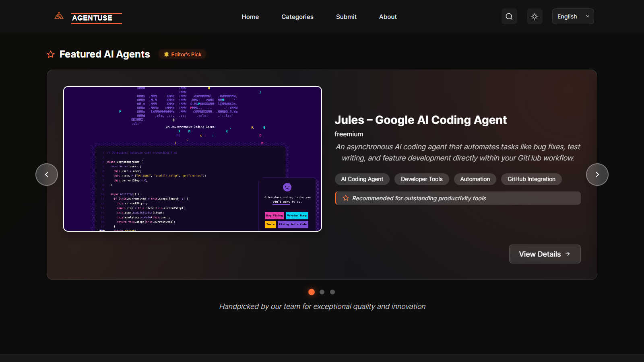Click the Featured AI Agents star icon

click(51, 54)
